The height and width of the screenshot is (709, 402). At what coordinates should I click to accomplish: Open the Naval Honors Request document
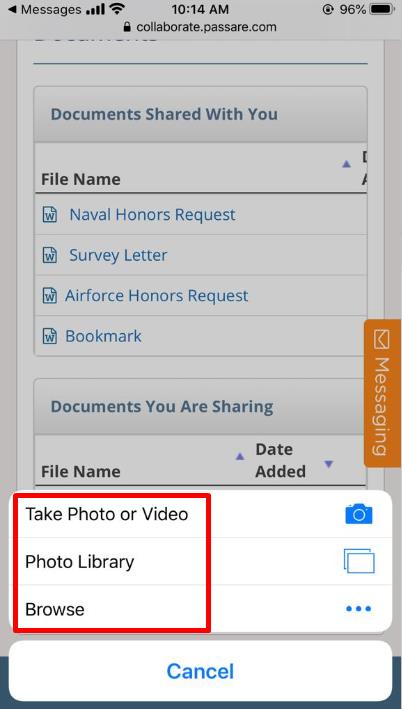[152, 214]
